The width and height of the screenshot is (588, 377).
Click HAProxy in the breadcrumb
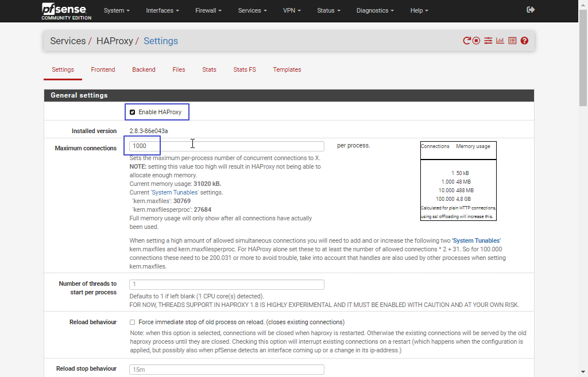(114, 41)
